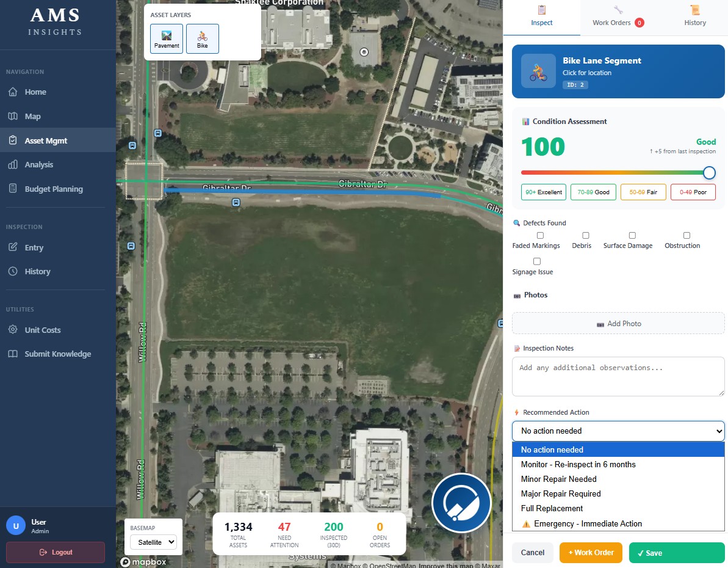This screenshot has width=728, height=568.
Task: Click the Home house icon in the sidebar
Action: (13, 92)
